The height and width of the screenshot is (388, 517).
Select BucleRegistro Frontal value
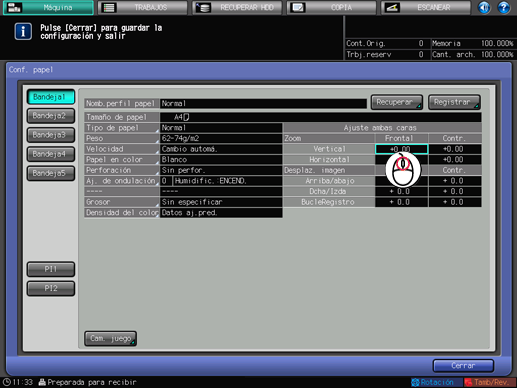pos(401,202)
